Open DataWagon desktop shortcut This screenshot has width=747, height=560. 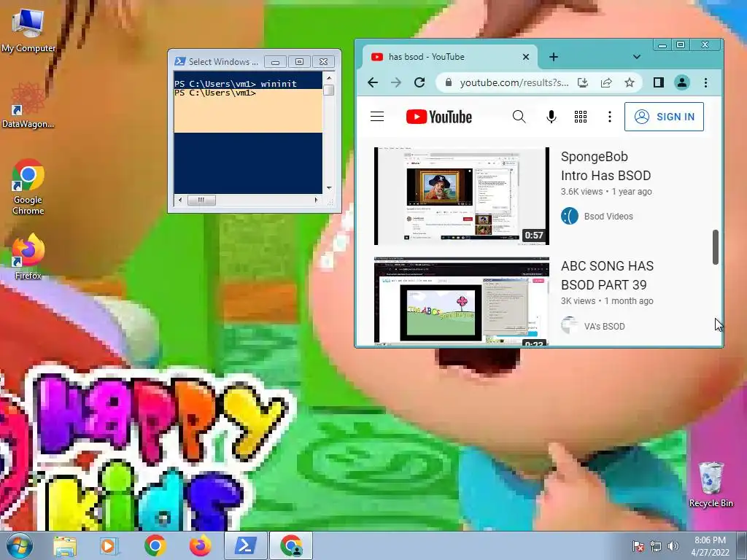[28, 106]
